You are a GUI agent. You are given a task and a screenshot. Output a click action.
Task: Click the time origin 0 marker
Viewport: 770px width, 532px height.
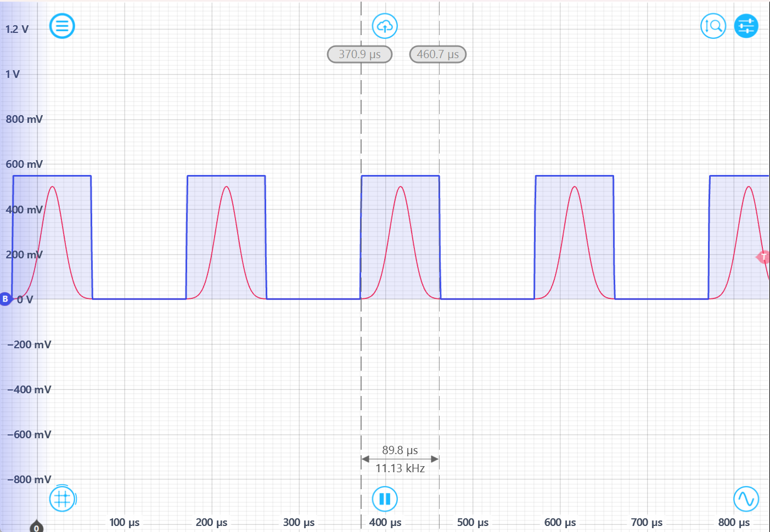click(x=36, y=527)
